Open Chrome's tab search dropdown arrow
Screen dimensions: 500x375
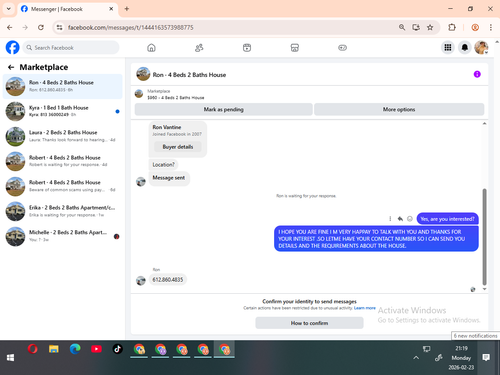click(9, 9)
